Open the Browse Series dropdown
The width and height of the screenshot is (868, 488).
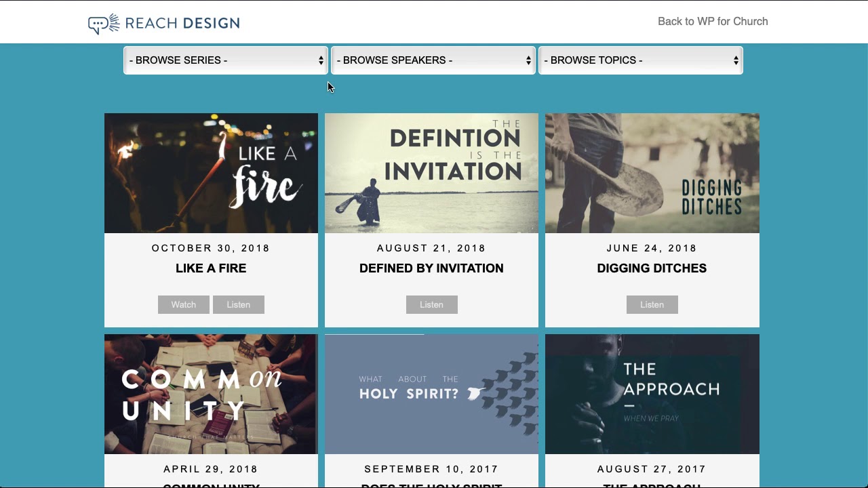point(225,60)
